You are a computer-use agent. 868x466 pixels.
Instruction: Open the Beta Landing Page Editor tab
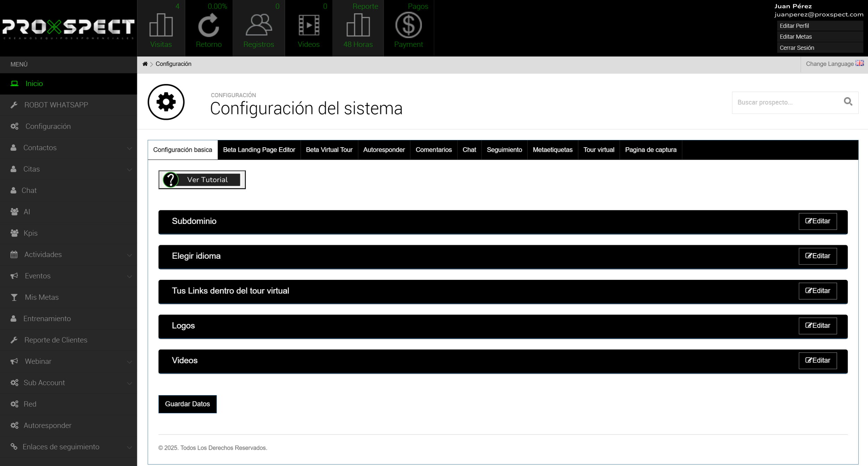pyautogui.click(x=259, y=150)
